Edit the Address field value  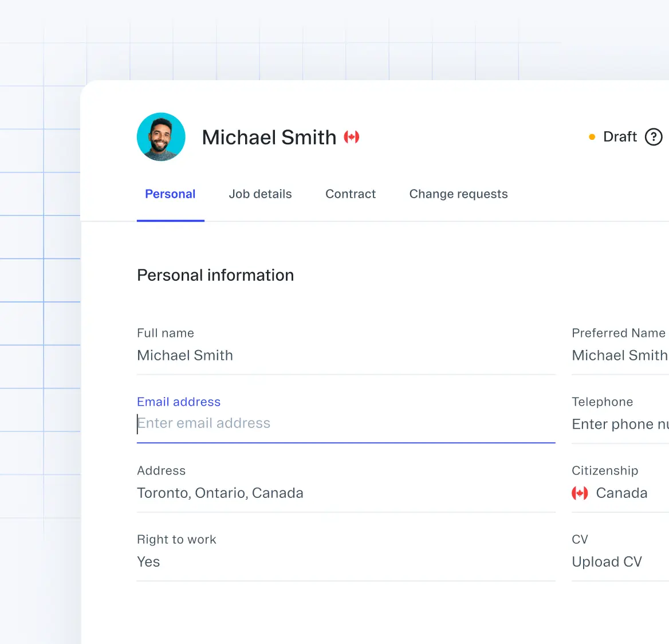click(220, 493)
